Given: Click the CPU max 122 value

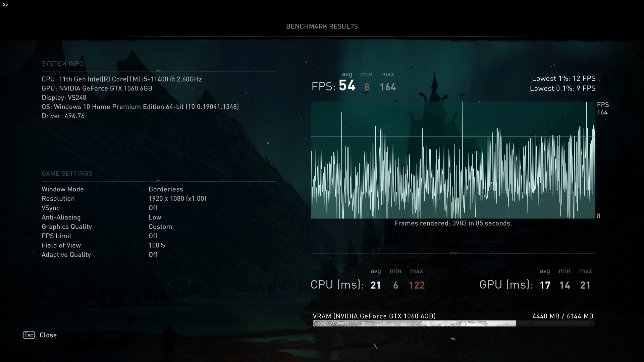Looking at the screenshot, I should point(417,285).
